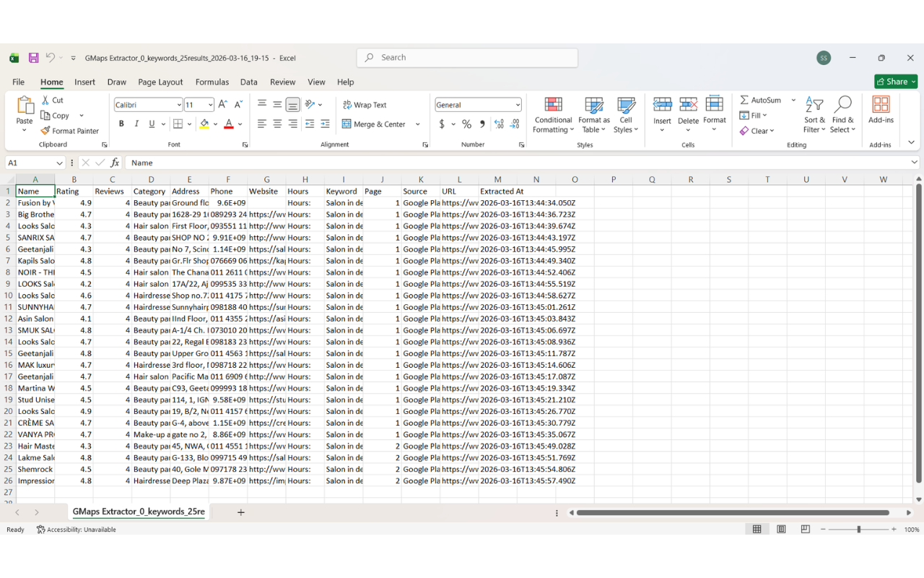Increase font size with larger A icon

223,105
